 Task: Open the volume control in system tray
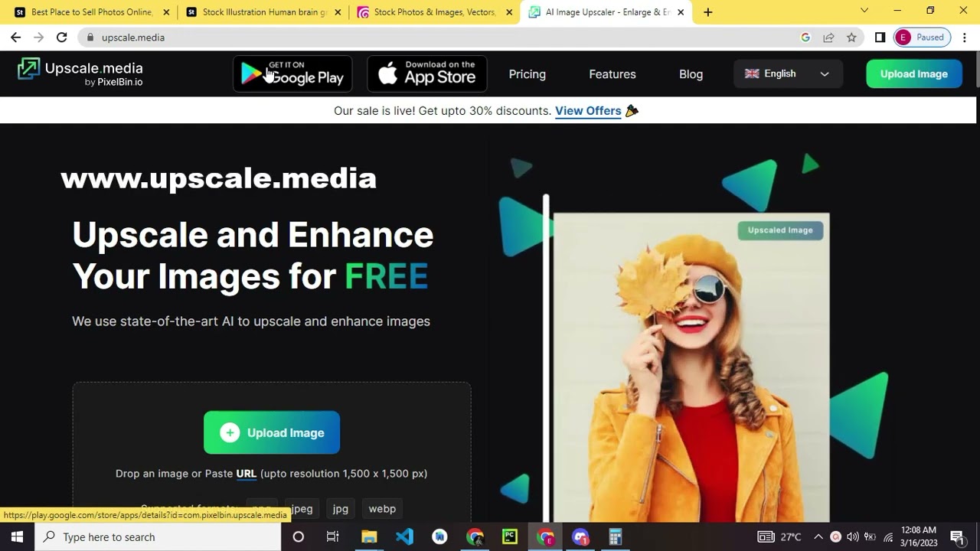(x=852, y=537)
